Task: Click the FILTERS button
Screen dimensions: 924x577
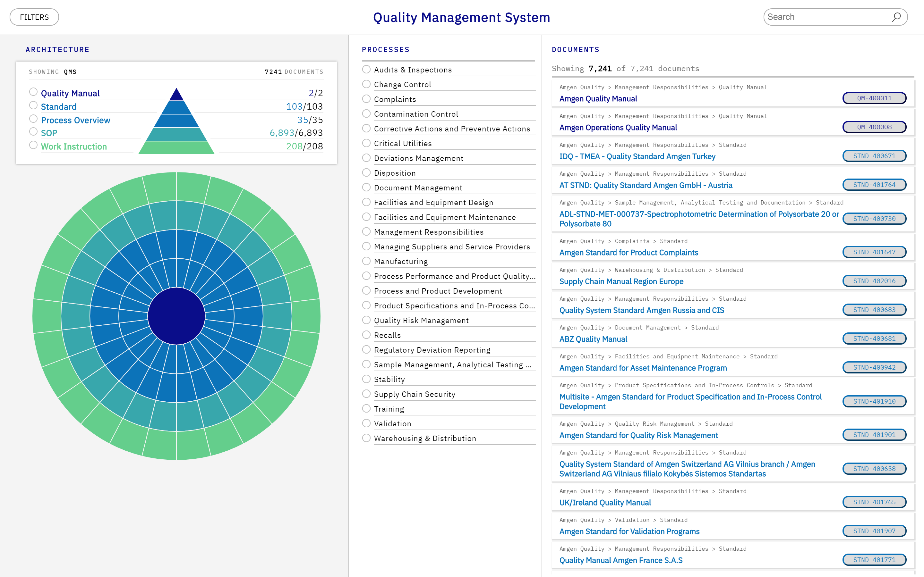Action: [34, 17]
